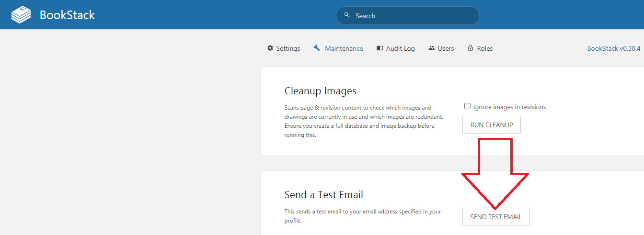
Task: Open the Audit Log tab label
Action: pyautogui.click(x=400, y=48)
